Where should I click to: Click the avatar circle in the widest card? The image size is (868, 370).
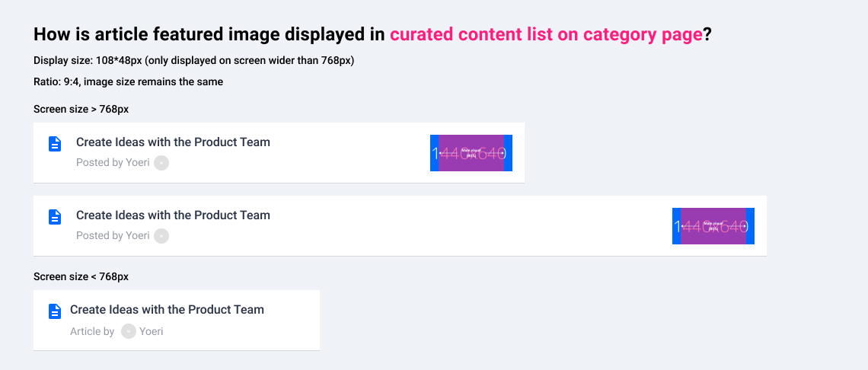(x=161, y=236)
